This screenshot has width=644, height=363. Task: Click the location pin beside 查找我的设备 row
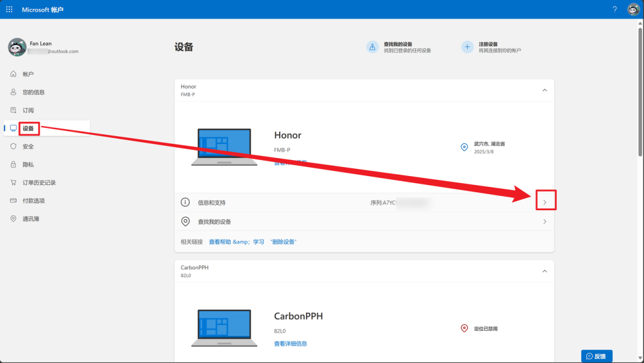tap(185, 222)
